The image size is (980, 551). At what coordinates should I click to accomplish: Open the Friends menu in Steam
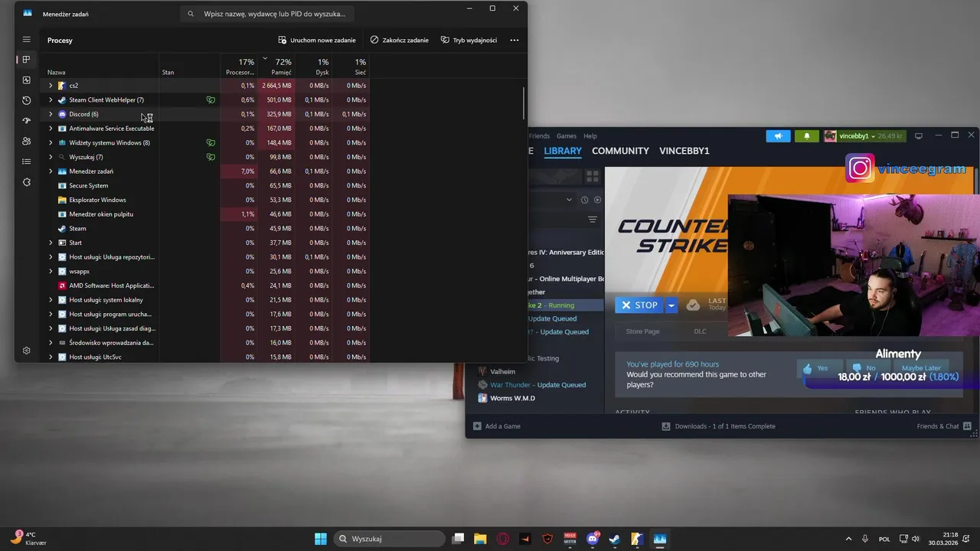pyautogui.click(x=539, y=136)
